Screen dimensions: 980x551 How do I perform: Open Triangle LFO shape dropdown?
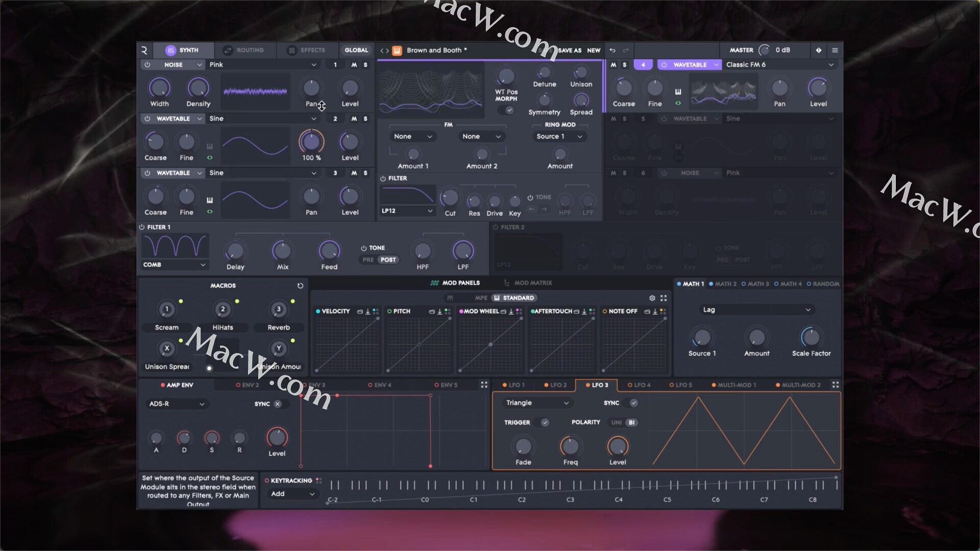pyautogui.click(x=537, y=403)
